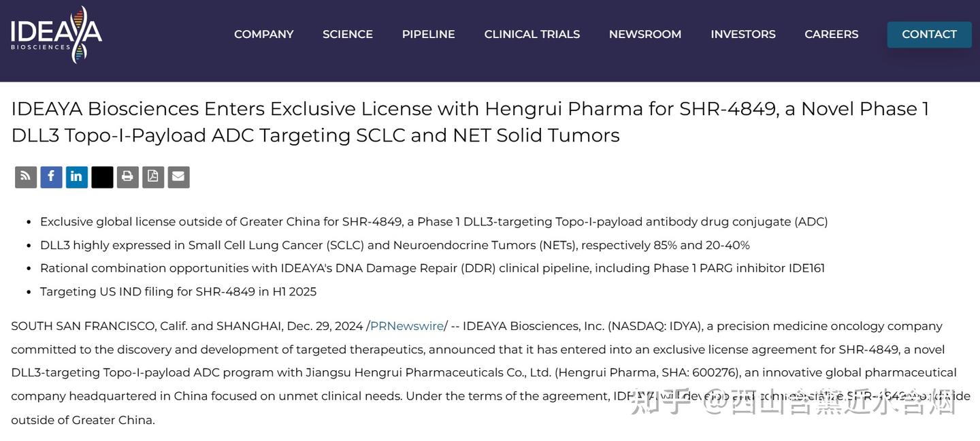Image resolution: width=980 pixels, height=441 pixels.
Task: Follow the PRNewswire link
Action: pos(407,326)
